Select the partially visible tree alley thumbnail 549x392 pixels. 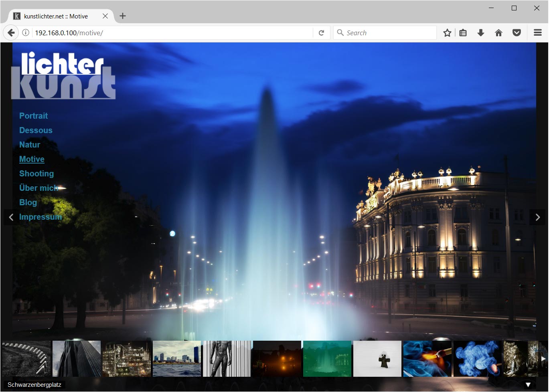pyautogui.click(x=521, y=359)
